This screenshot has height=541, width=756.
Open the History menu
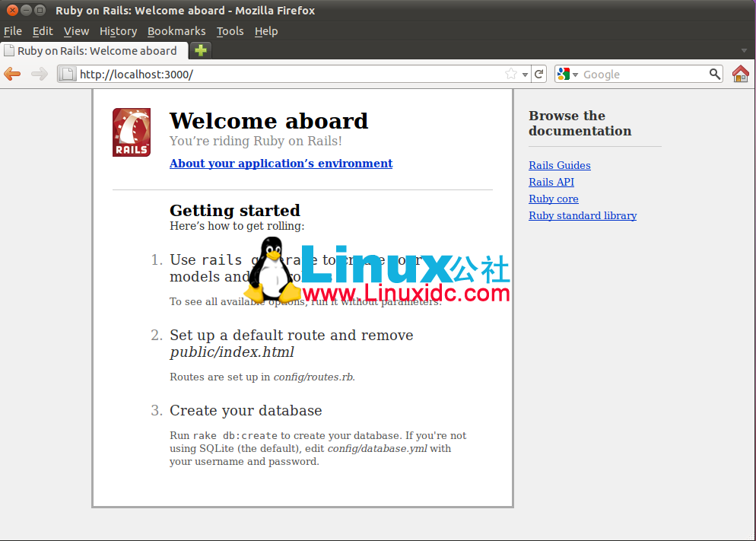[x=118, y=31]
